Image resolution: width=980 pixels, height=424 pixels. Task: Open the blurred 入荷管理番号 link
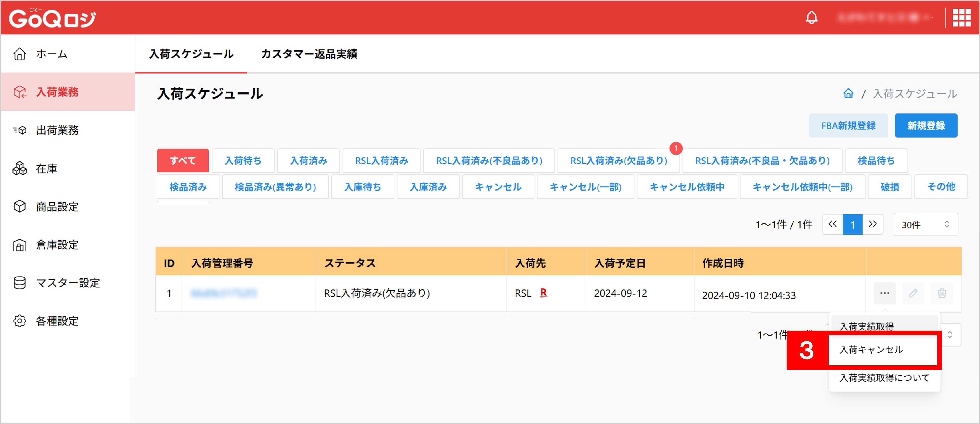pos(224,293)
